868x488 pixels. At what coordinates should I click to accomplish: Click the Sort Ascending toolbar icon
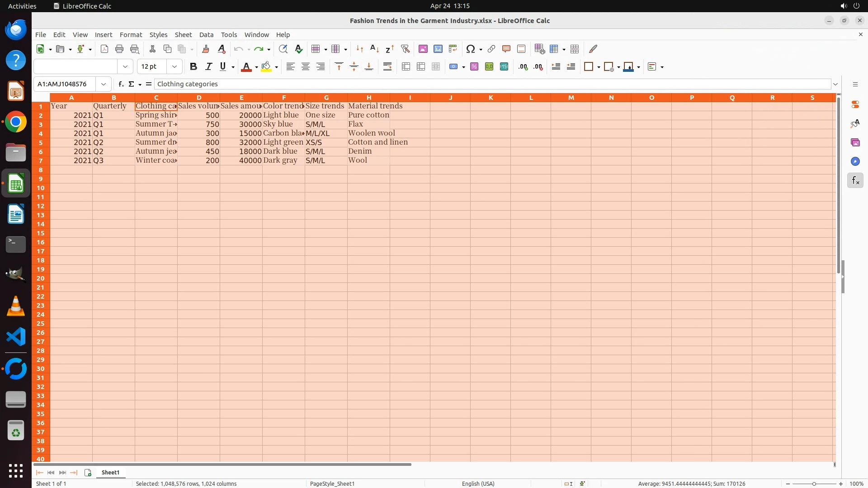(374, 49)
